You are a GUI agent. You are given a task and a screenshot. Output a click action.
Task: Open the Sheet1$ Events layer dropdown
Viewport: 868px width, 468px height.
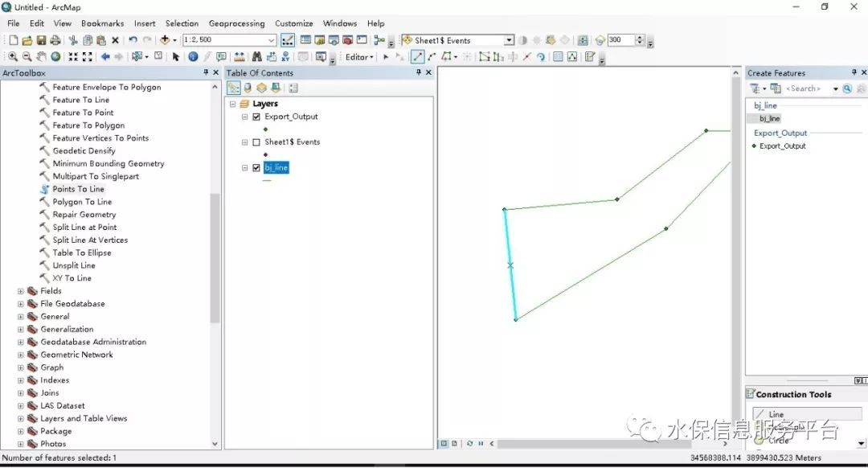pos(509,40)
